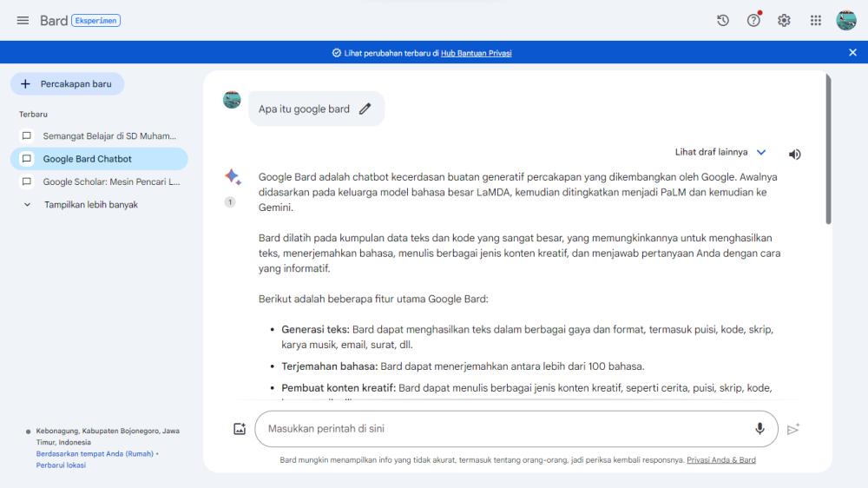Screen dimensions: 868x488
Task: Close the blue privacy banner
Action: pyautogui.click(x=852, y=53)
